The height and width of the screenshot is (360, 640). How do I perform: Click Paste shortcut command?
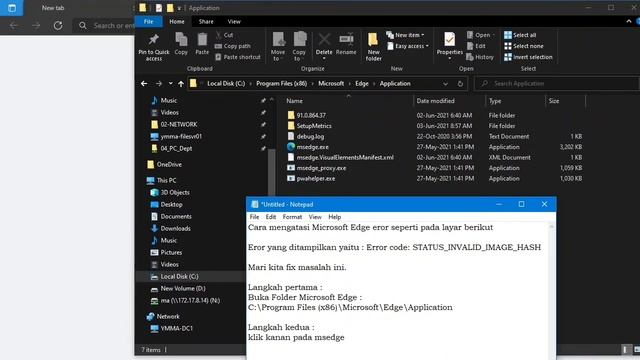pyautogui.click(x=238, y=57)
